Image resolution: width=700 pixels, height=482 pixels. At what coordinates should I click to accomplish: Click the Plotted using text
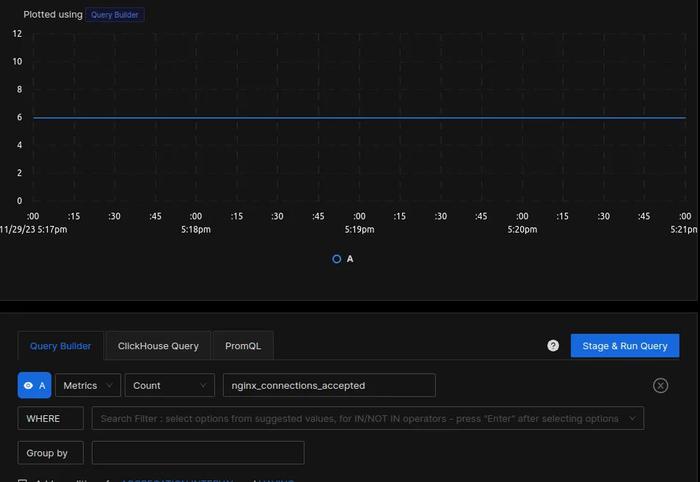[x=53, y=15]
